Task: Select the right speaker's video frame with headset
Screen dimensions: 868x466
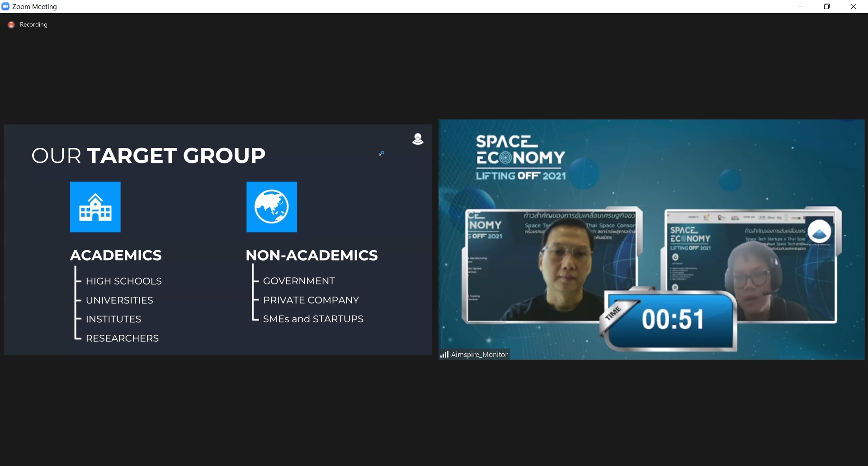Action: pos(751,265)
